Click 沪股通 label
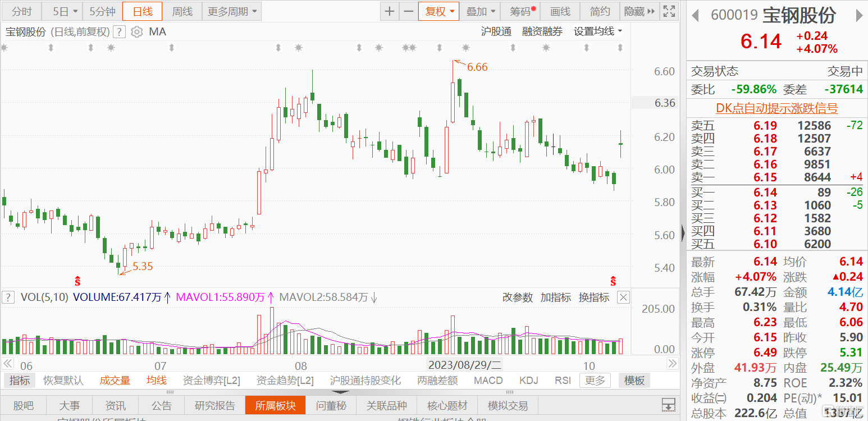868x421 pixels. click(496, 32)
